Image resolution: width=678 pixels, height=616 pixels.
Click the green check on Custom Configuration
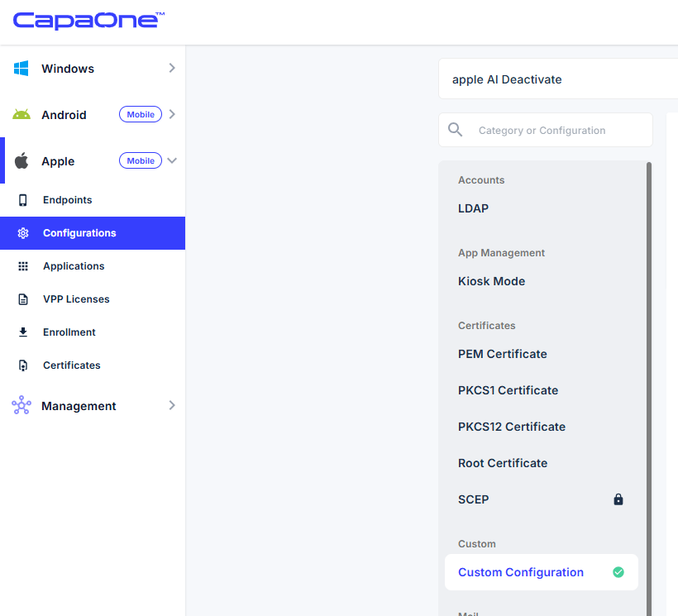tap(618, 572)
